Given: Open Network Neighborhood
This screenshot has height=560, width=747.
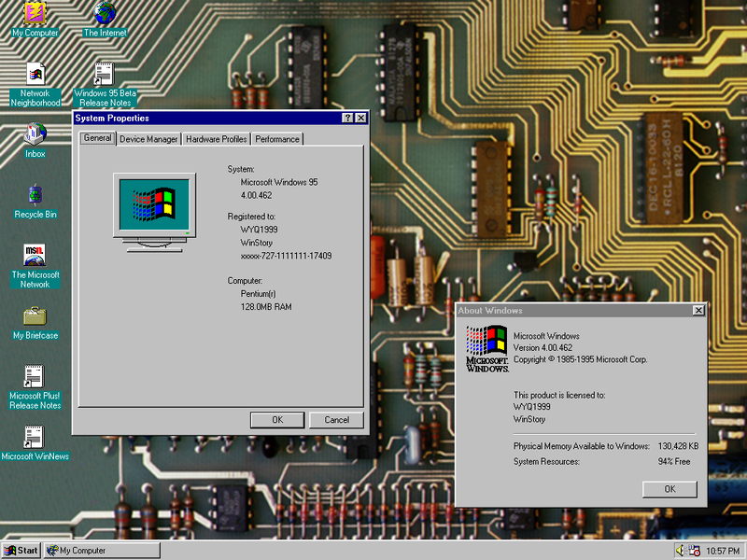Looking at the screenshot, I should tap(35, 75).
